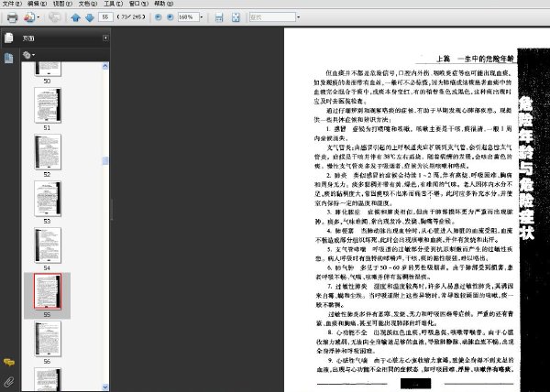Open the 视图 (View) menu
The height and width of the screenshot is (392, 550).
coord(62,4)
